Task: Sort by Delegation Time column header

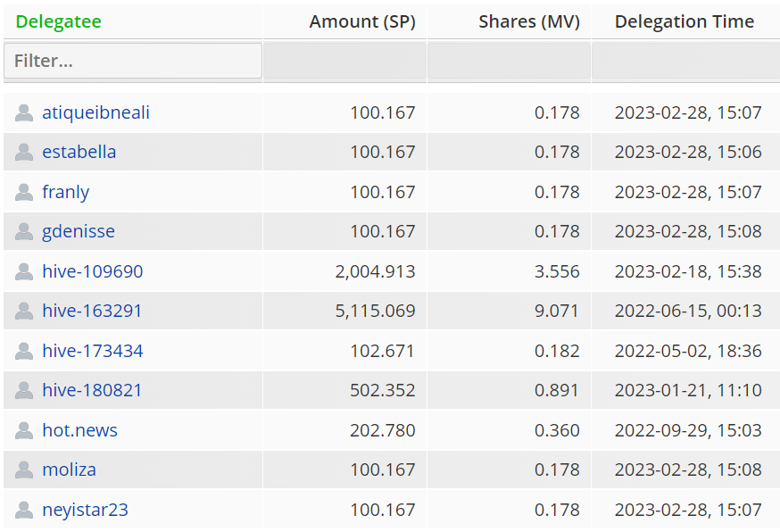Action: (x=684, y=21)
